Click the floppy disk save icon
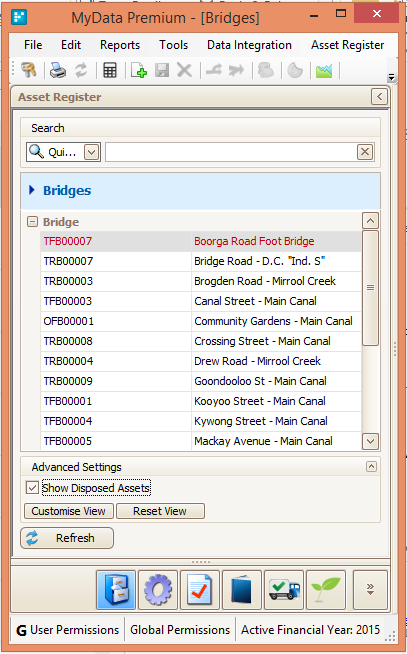 coord(162,70)
